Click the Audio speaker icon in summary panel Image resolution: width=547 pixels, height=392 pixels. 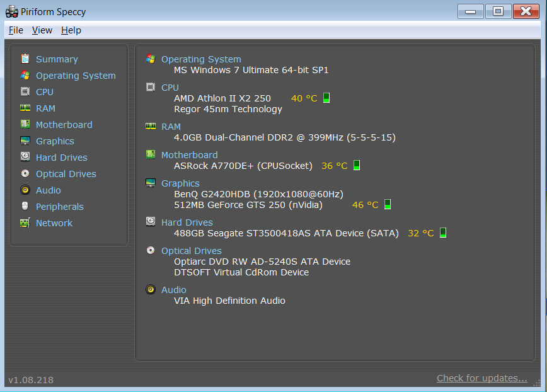point(151,289)
